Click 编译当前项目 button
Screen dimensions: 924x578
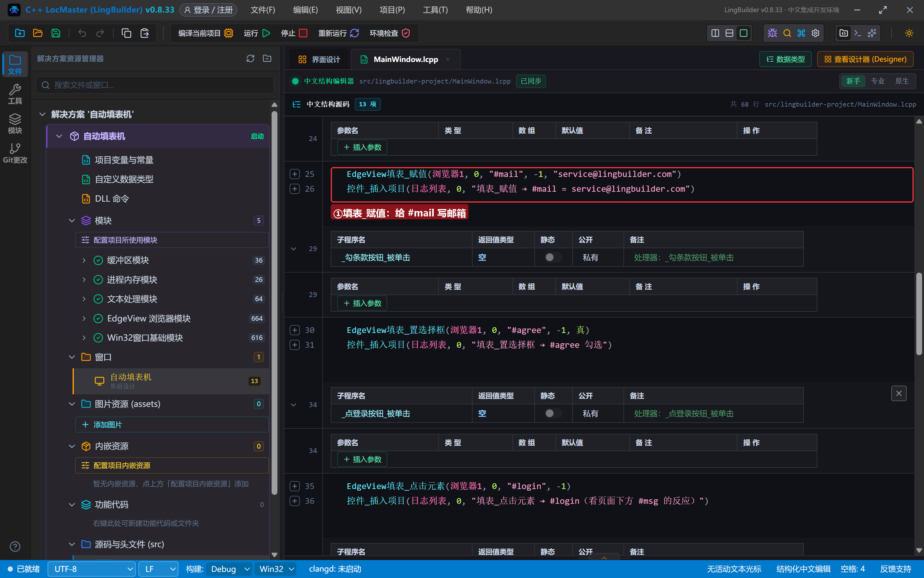click(205, 33)
